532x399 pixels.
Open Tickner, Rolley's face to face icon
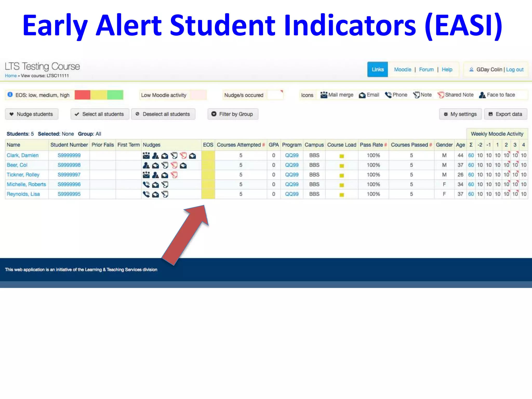click(x=155, y=175)
